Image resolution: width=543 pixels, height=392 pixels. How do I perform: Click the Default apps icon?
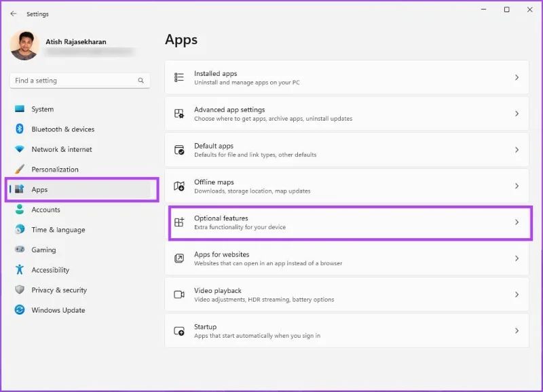point(179,150)
